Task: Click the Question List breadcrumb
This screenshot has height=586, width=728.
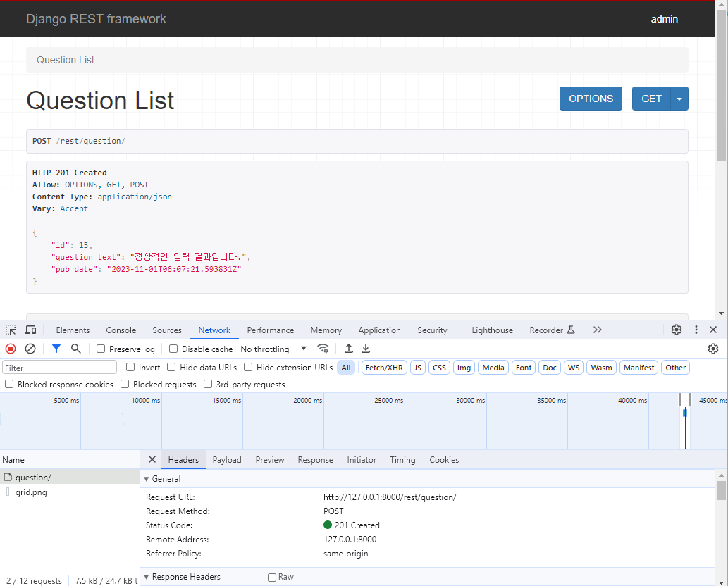Action: [x=66, y=60]
